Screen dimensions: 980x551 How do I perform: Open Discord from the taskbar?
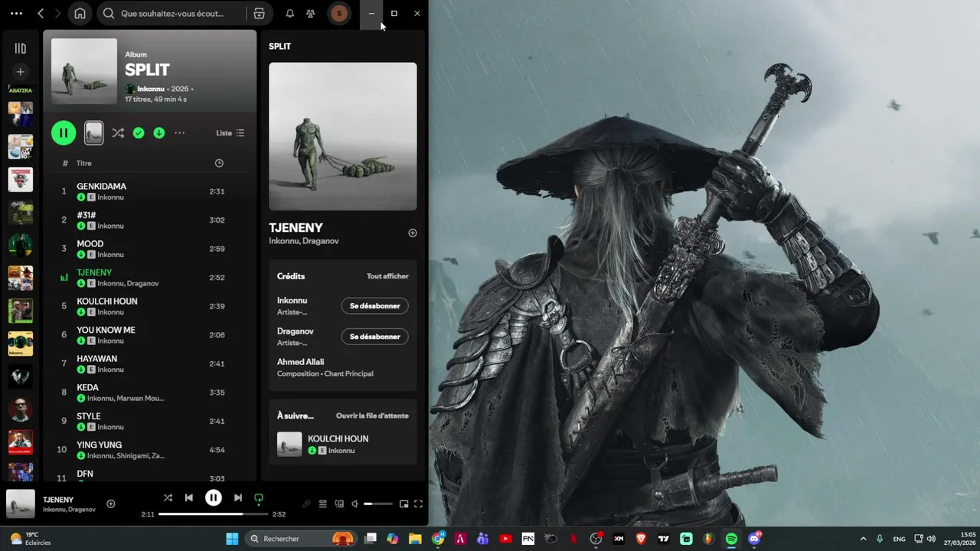click(754, 539)
